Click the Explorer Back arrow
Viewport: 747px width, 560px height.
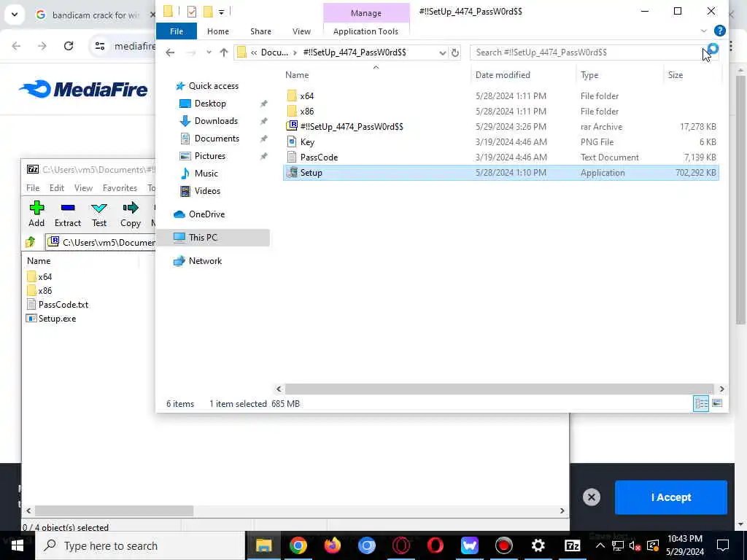[x=170, y=52]
